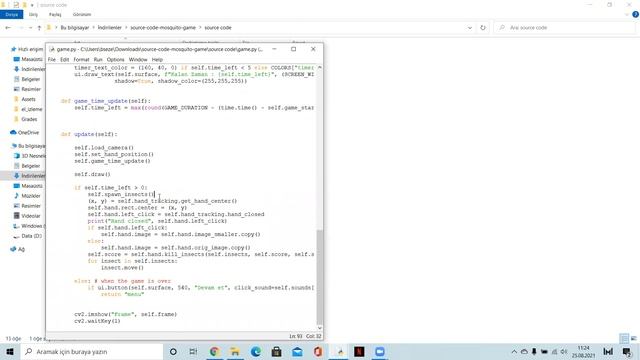Open Microsoft Store from taskbar

pos(276,351)
